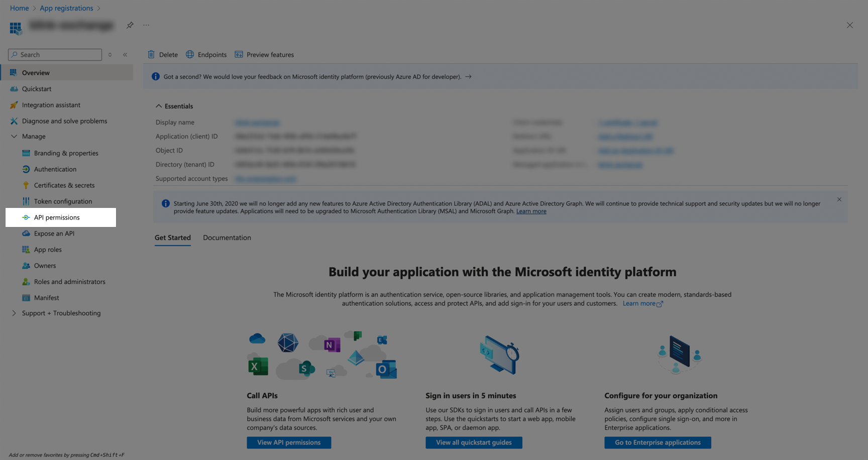Click the Configure for your organization illustration
This screenshot has width=868, height=460.
tap(680, 355)
